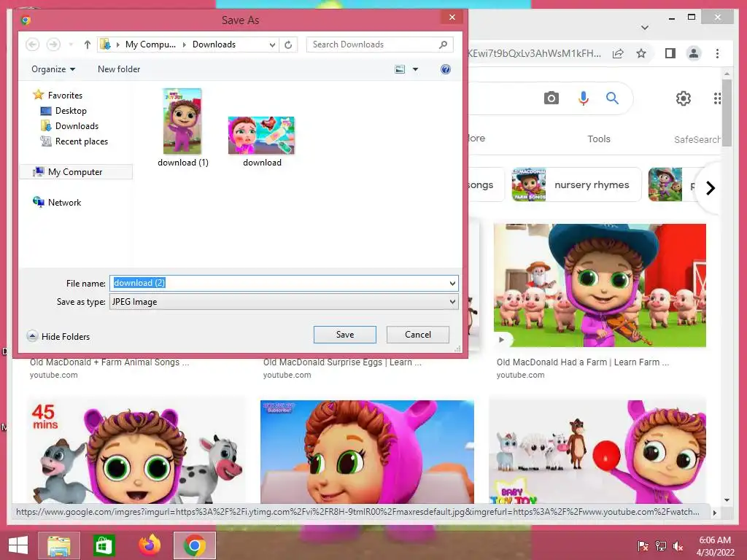Collapse folder pane with Hide Folders
Image resolution: width=747 pixels, height=560 pixels.
(x=58, y=337)
